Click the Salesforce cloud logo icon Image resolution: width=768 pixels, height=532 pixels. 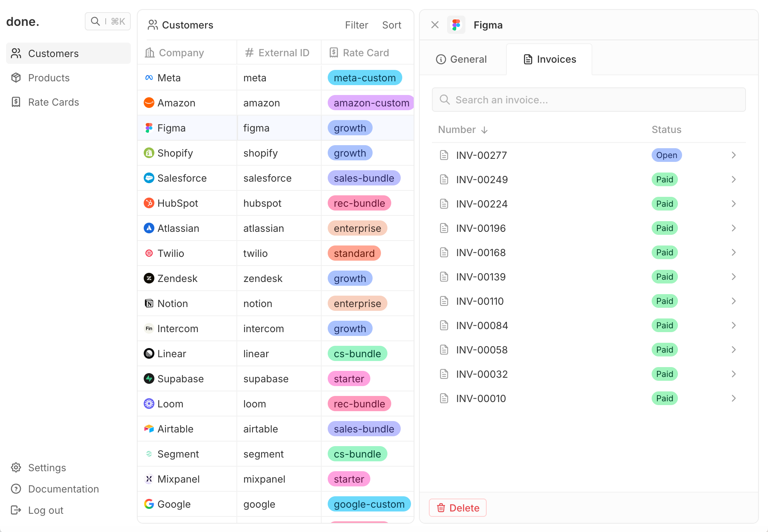149,178
